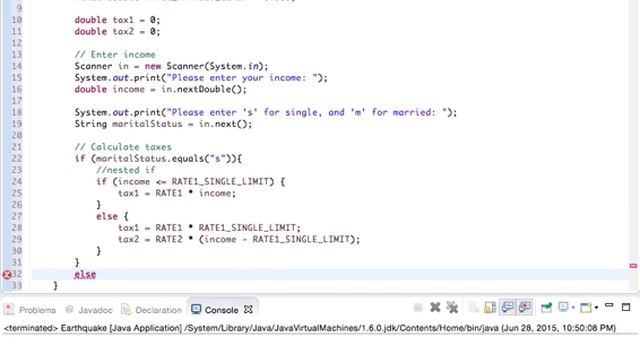Minimize the Console panel

point(609,306)
